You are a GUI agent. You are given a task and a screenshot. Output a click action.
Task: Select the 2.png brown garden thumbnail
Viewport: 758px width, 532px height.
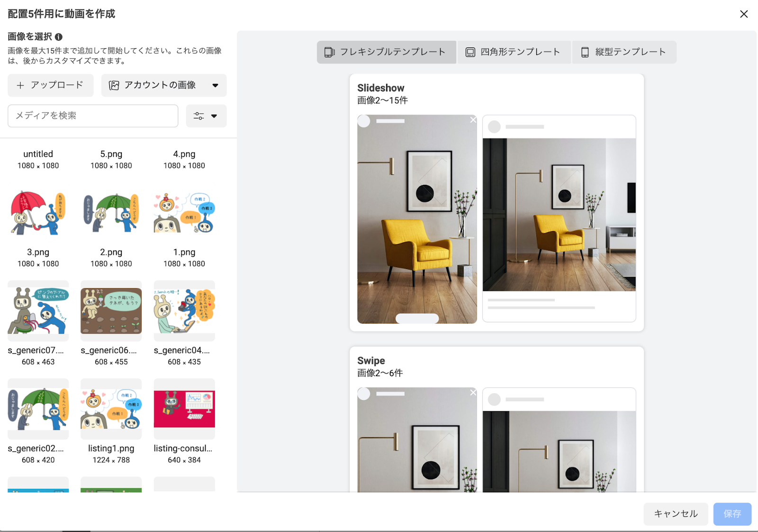click(111, 311)
